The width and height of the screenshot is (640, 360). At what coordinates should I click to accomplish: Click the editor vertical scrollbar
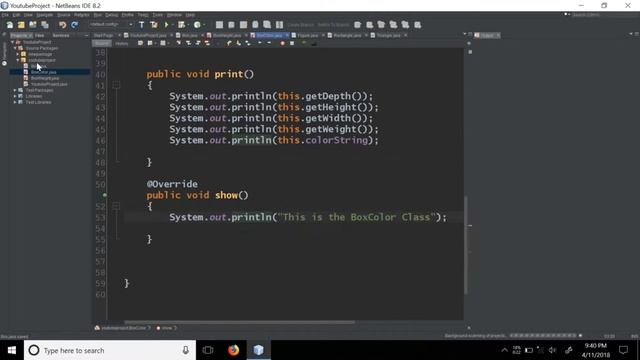point(466,245)
